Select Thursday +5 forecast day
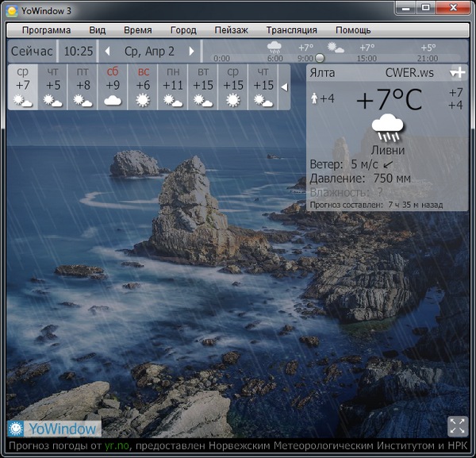 pyautogui.click(x=52, y=87)
